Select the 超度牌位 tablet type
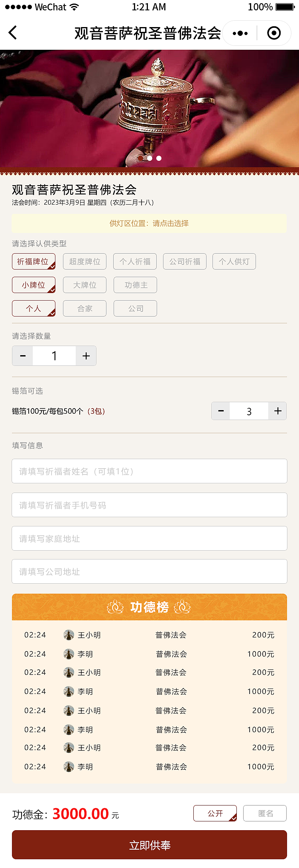The width and height of the screenshot is (299, 868). 85,261
